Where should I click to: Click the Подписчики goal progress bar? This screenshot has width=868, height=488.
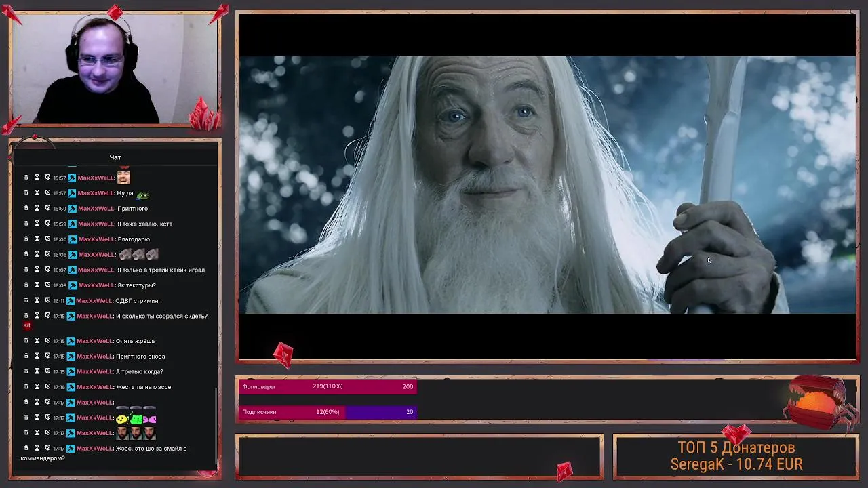click(327, 412)
